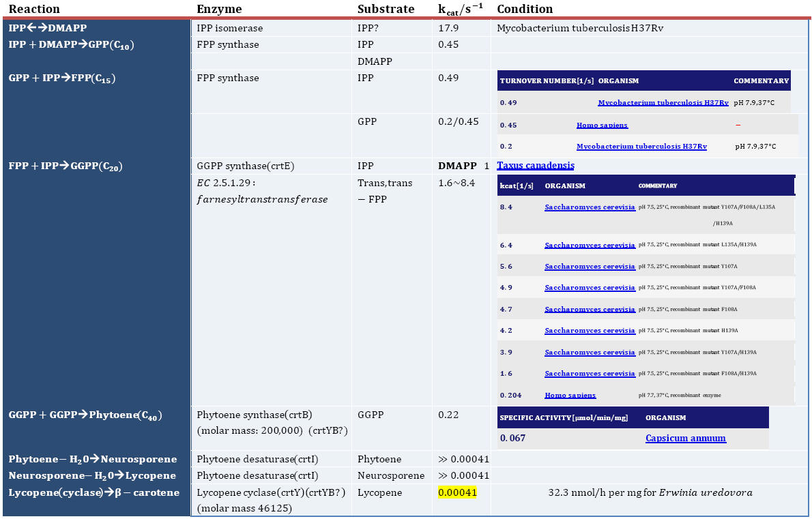Open the Taxus canadensis link
812x519 pixels.
point(536,166)
